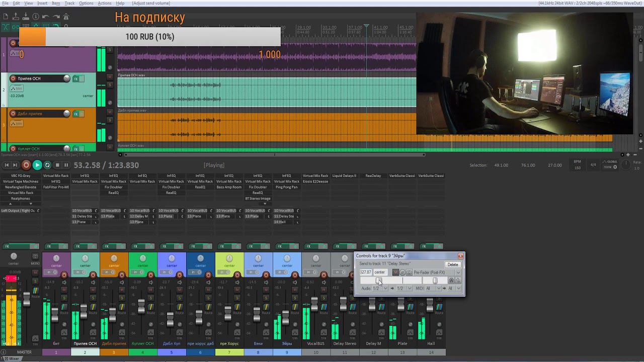Go to project end transport button

coord(16,165)
